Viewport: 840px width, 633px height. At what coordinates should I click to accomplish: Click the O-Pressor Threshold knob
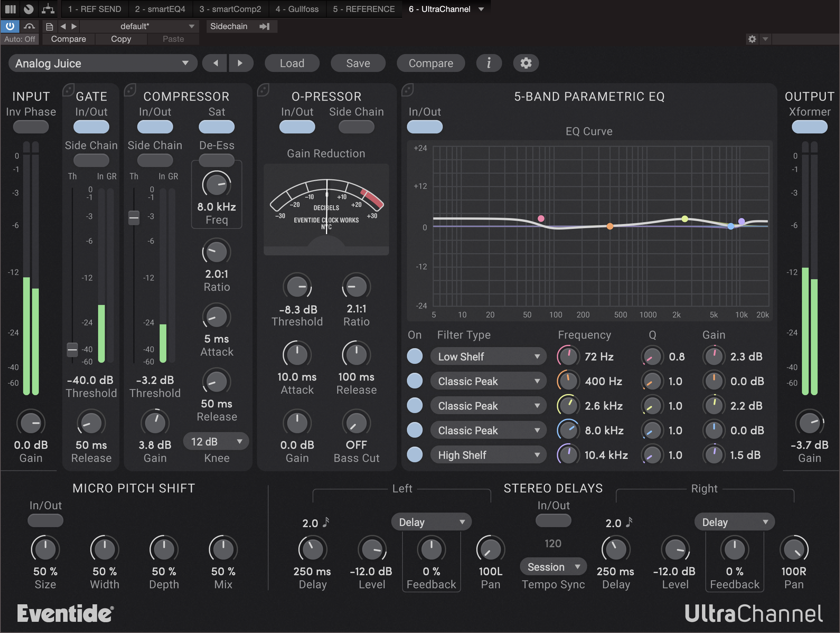coord(297,287)
